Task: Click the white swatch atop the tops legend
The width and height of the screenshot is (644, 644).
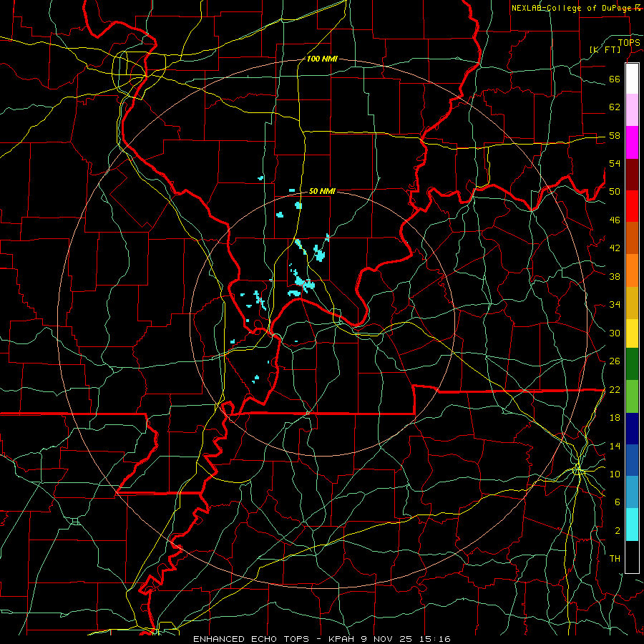Action: tap(632, 79)
